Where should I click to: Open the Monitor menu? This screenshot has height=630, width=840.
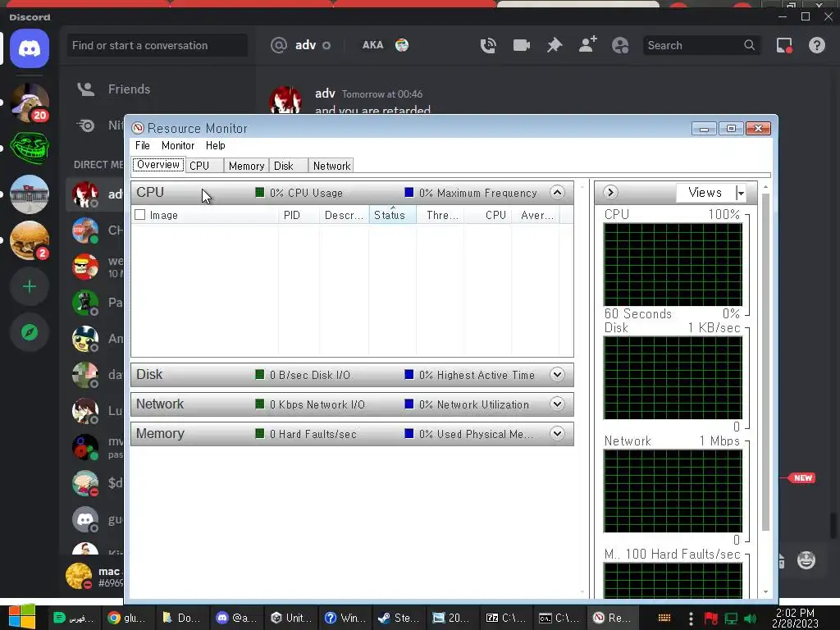point(178,146)
